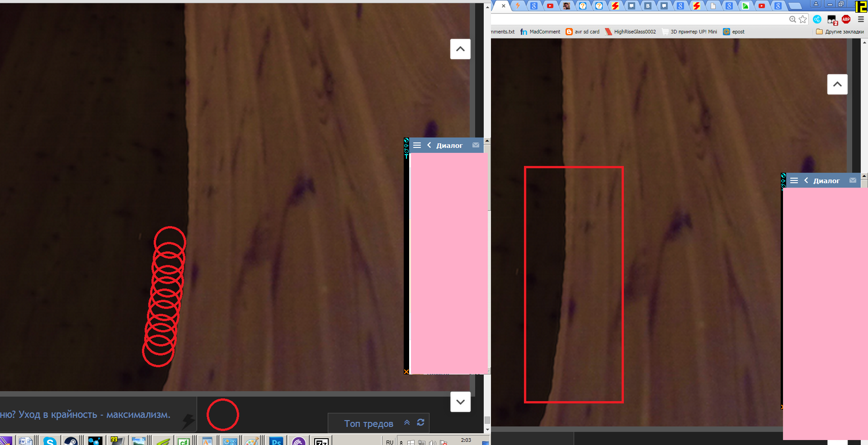Click the left page scrollbar up arrow
Image resolution: width=868 pixels, height=445 pixels.
coord(487,7)
